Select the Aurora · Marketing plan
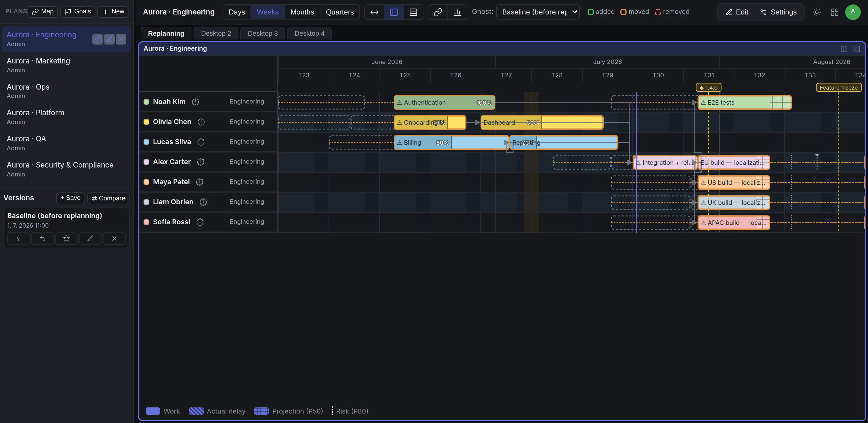The image size is (868, 423). [x=66, y=65]
